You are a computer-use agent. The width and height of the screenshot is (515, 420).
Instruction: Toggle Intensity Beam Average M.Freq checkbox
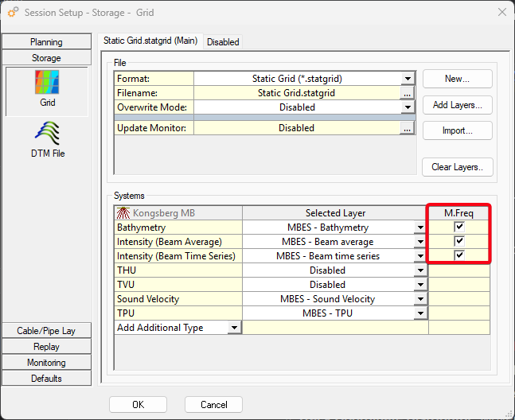click(x=459, y=242)
